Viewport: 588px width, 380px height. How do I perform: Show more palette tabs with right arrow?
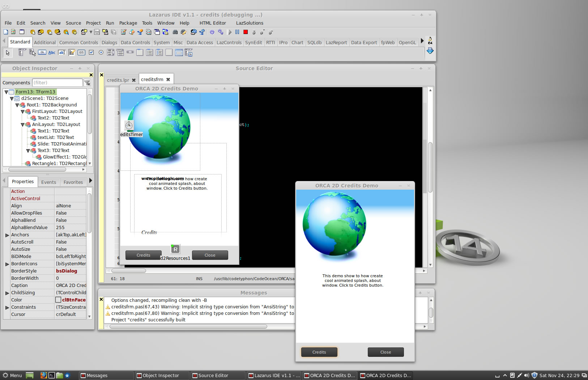[422, 41]
